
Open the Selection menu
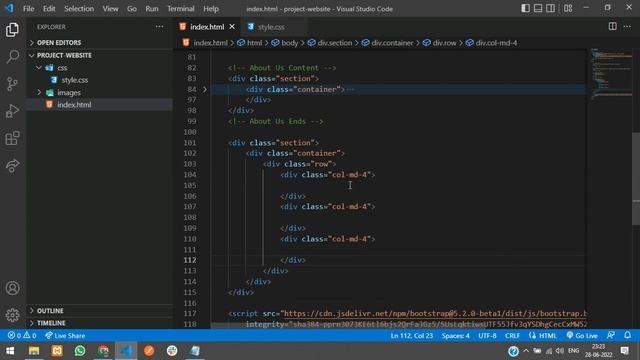[79, 9]
